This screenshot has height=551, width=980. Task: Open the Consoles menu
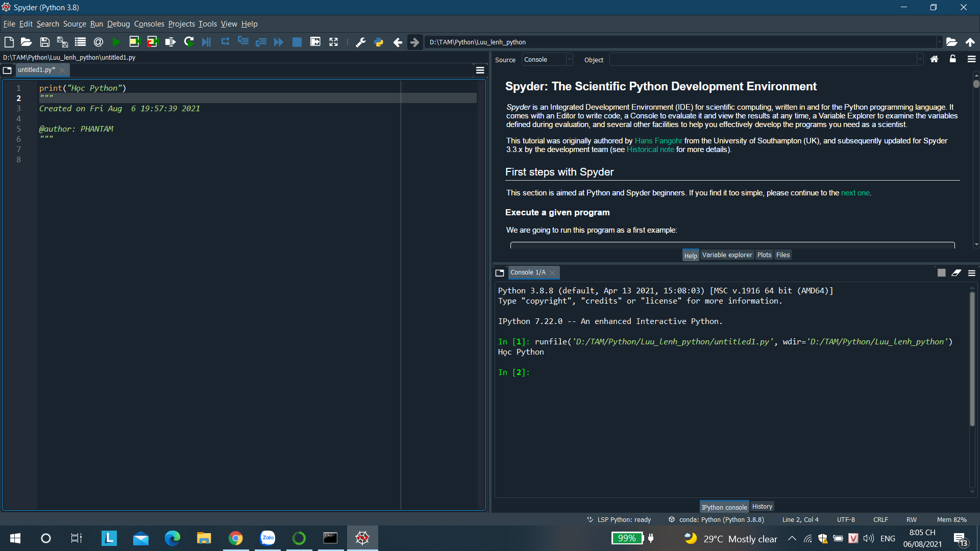(x=149, y=24)
